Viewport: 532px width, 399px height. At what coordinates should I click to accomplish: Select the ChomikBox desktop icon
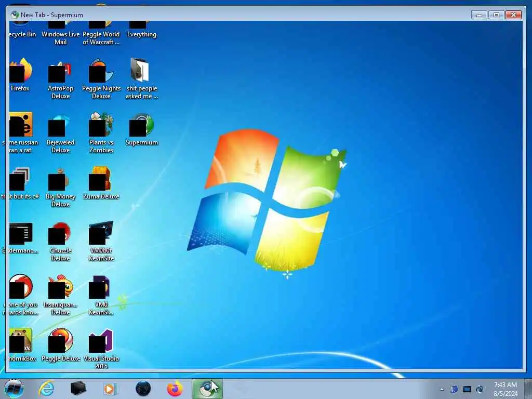[x=21, y=345]
